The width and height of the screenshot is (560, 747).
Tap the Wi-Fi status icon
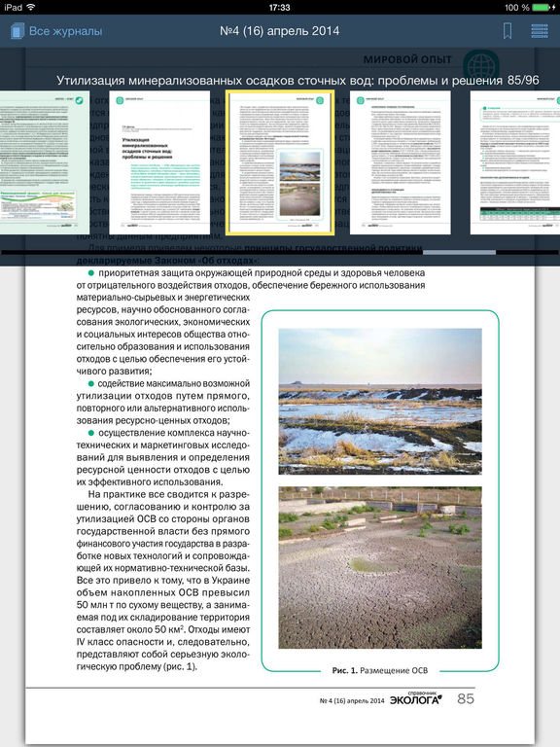click(31, 7)
